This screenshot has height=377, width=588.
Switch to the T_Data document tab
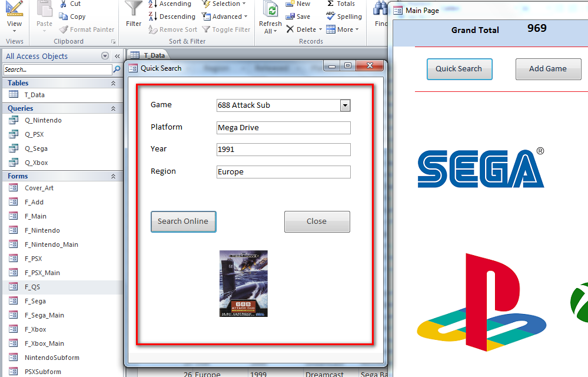coord(148,55)
